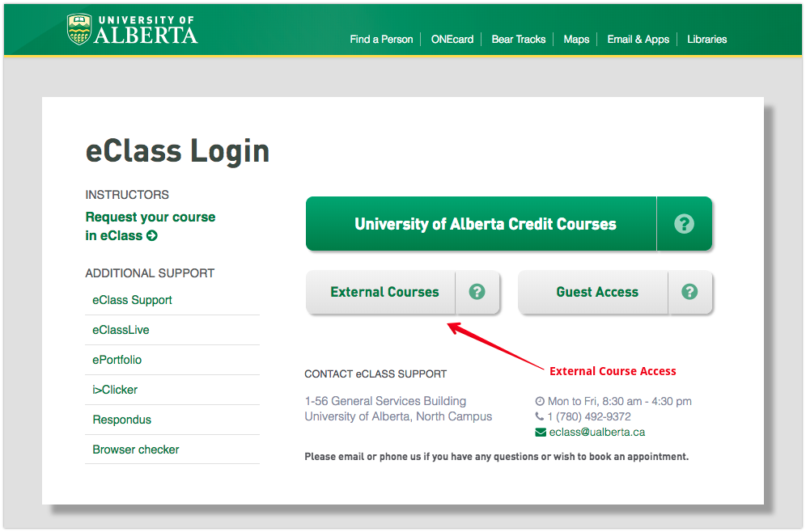Screen dimensions: 806x532
Task: Click 'University of Alberta, North Campus' text
Action: point(398,416)
